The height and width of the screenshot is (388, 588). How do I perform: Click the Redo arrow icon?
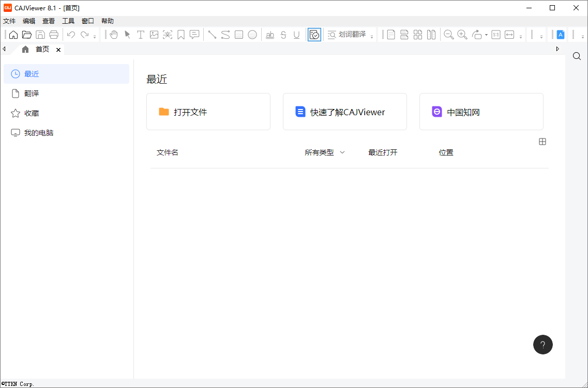click(x=85, y=35)
